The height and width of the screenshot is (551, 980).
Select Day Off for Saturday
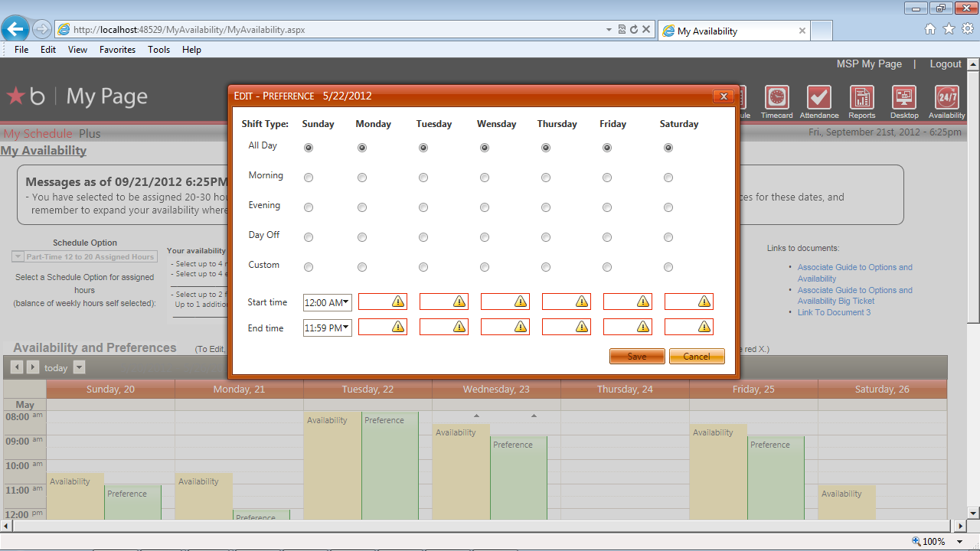coord(668,237)
